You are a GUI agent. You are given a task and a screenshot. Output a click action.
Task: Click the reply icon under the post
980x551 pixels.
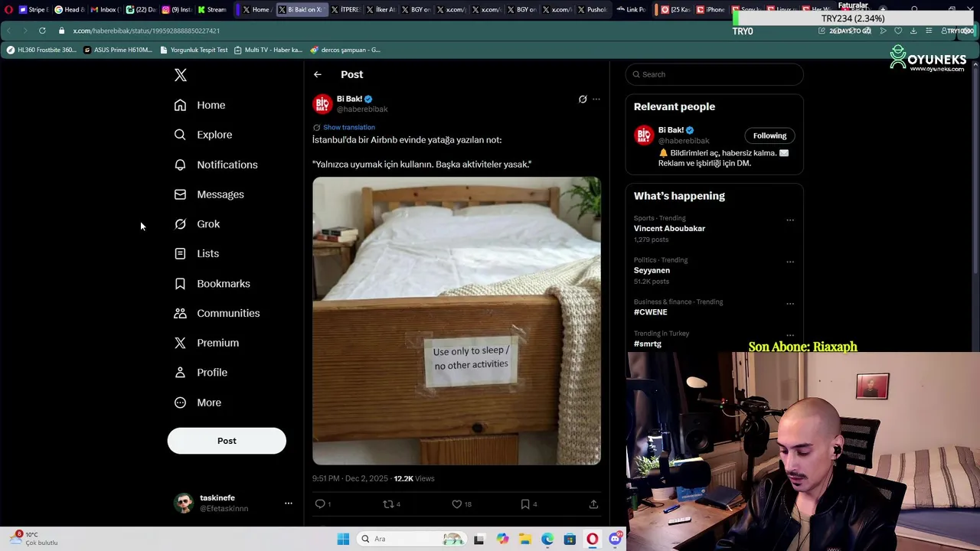pos(320,504)
